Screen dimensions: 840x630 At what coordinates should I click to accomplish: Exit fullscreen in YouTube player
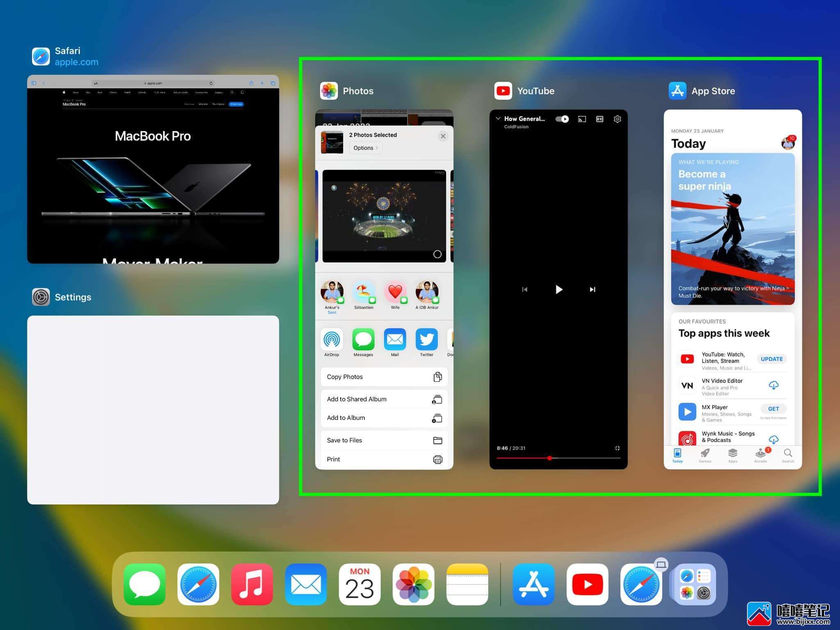617,448
